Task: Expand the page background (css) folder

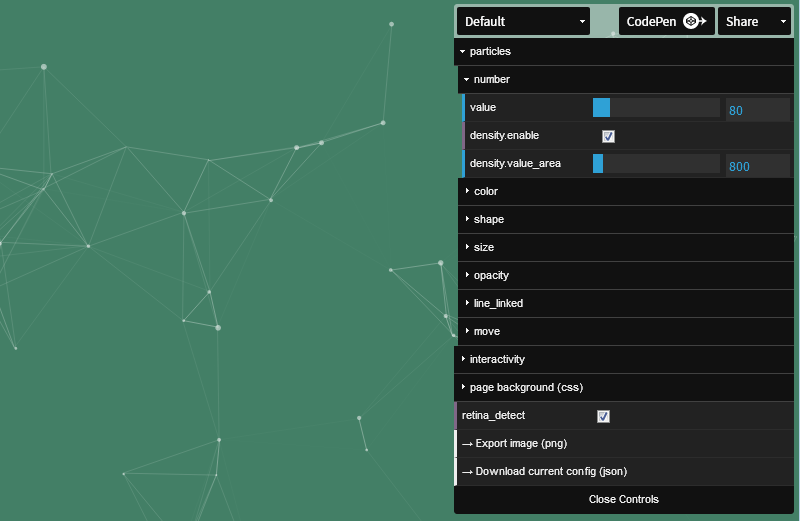Action: [623, 388]
